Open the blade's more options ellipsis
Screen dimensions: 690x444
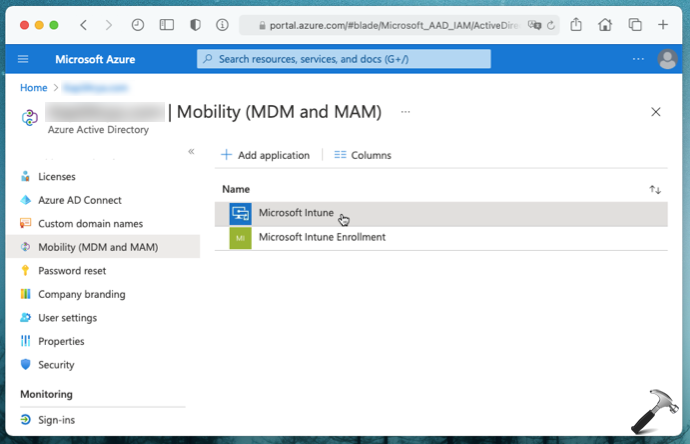pos(405,112)
